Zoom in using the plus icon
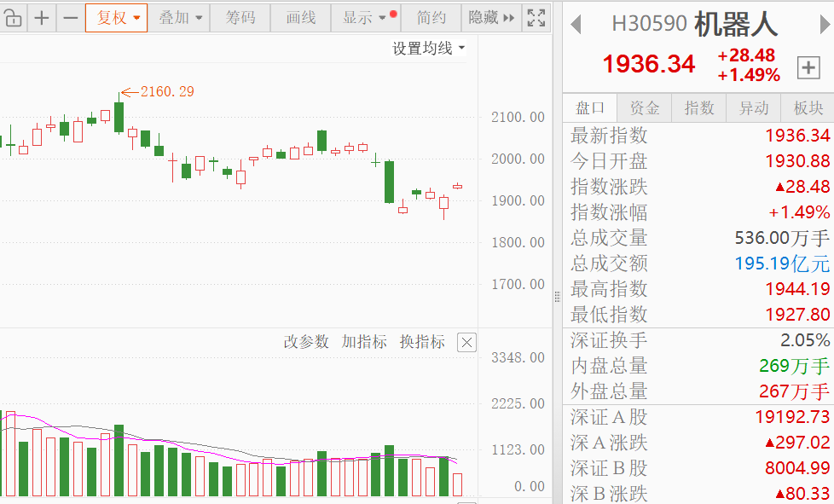This screenshot has width=834, height=504. tap(41, 17)
